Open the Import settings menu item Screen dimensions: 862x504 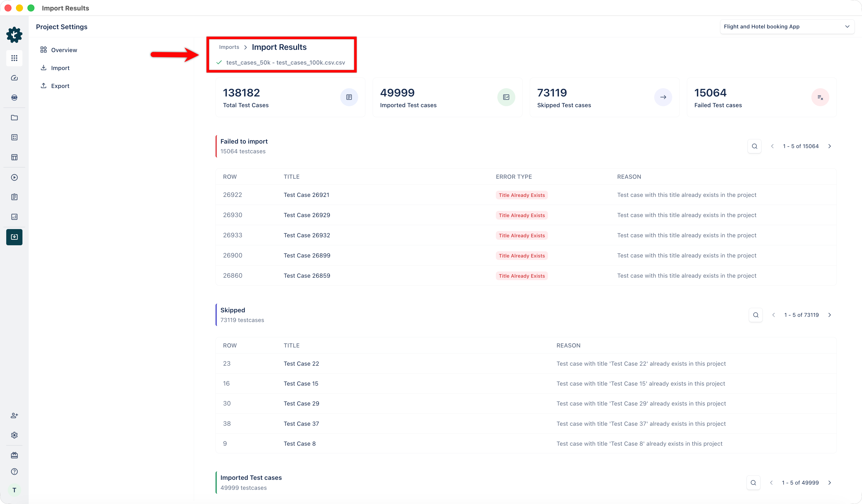point(60,68)
